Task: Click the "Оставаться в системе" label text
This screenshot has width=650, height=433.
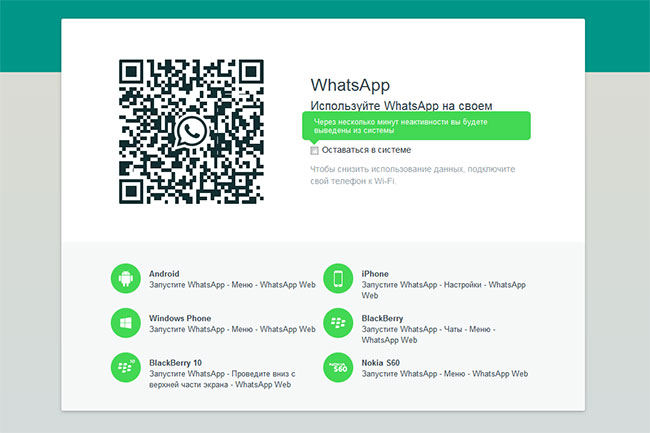Action: (x=366, y=150)
